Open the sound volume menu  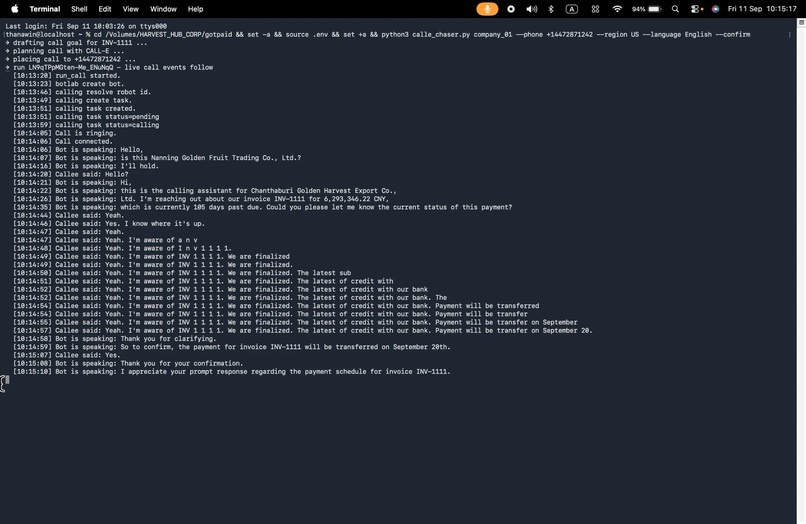click(x=532, y=9)
